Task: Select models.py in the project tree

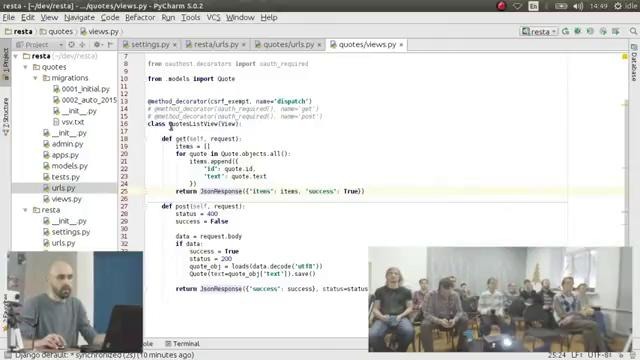Action: click(65, 166)
